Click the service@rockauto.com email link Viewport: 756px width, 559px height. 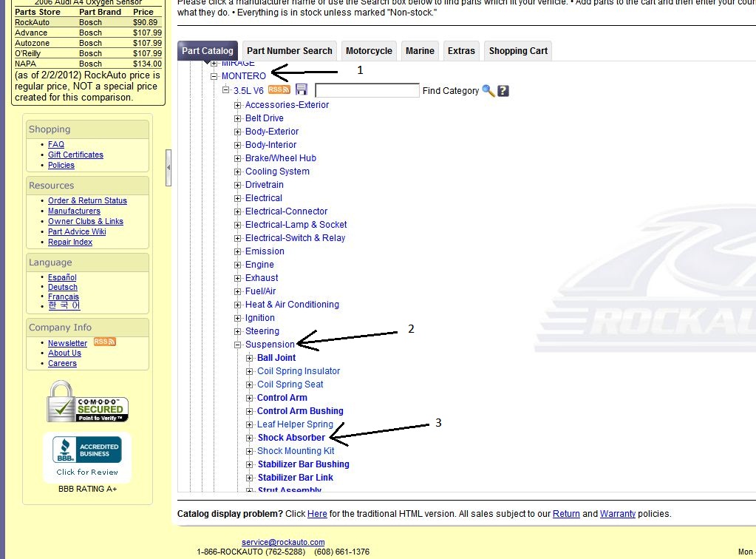[283, 542]
